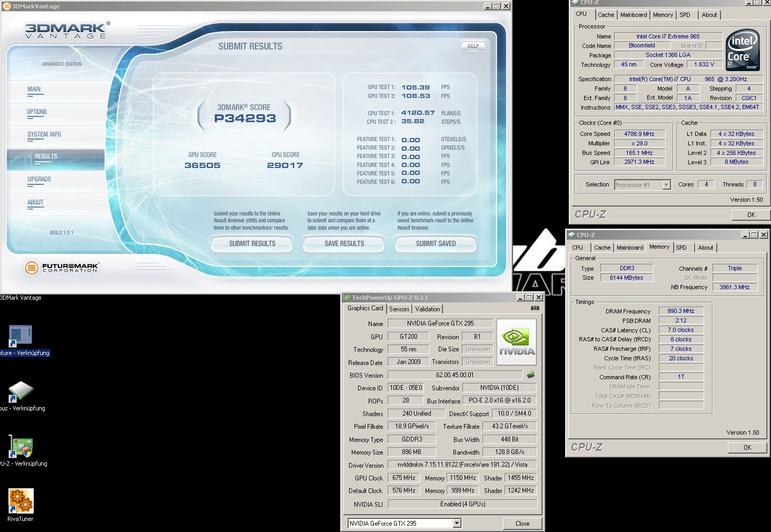Click the 3DMark score P34293
This screenshot has width=771, height=532.
(x=245, y=119)
